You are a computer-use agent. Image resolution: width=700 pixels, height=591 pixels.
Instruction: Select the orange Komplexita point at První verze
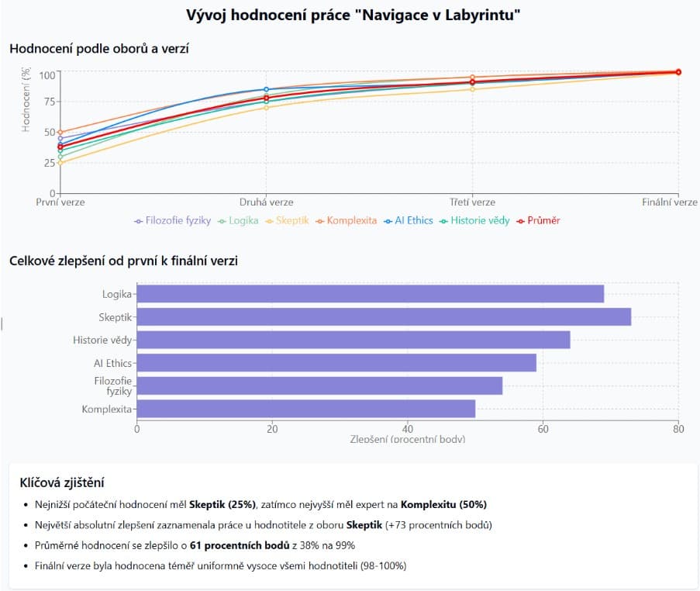coord(60,133)
